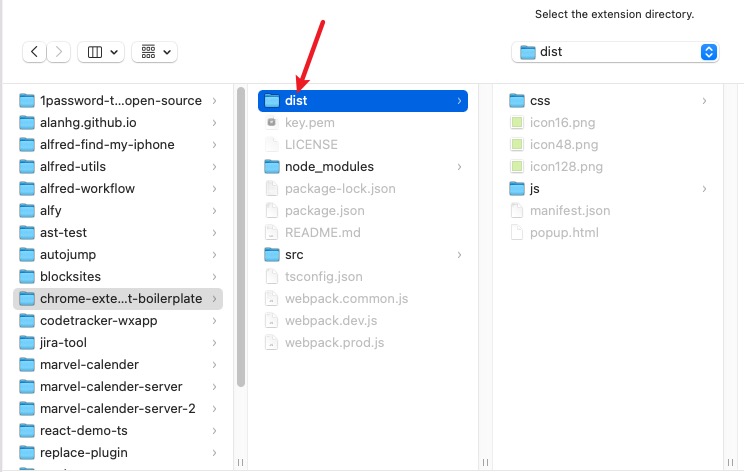744x472 pixels.
Task: Select the js folder icon
Action: (x=517, y=189)
